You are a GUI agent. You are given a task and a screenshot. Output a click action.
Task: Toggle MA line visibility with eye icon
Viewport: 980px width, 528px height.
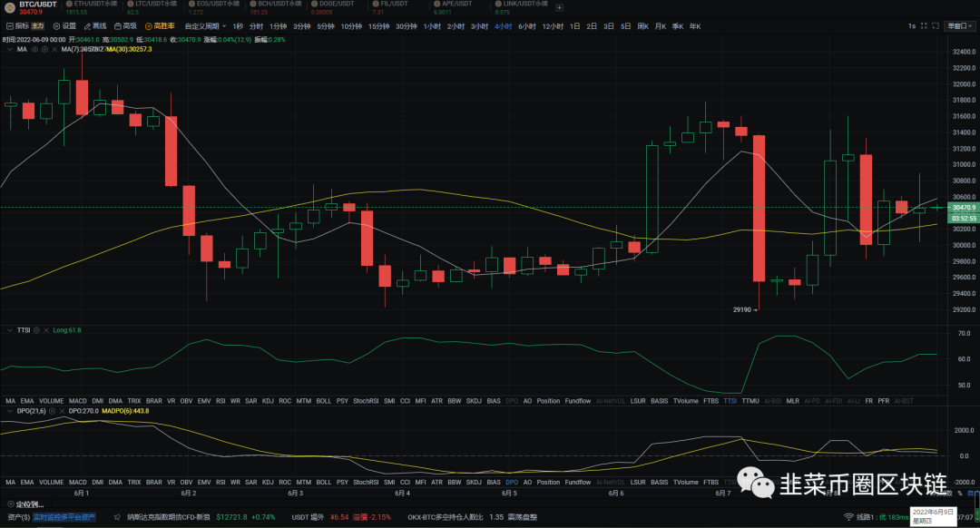coord(35,49)
